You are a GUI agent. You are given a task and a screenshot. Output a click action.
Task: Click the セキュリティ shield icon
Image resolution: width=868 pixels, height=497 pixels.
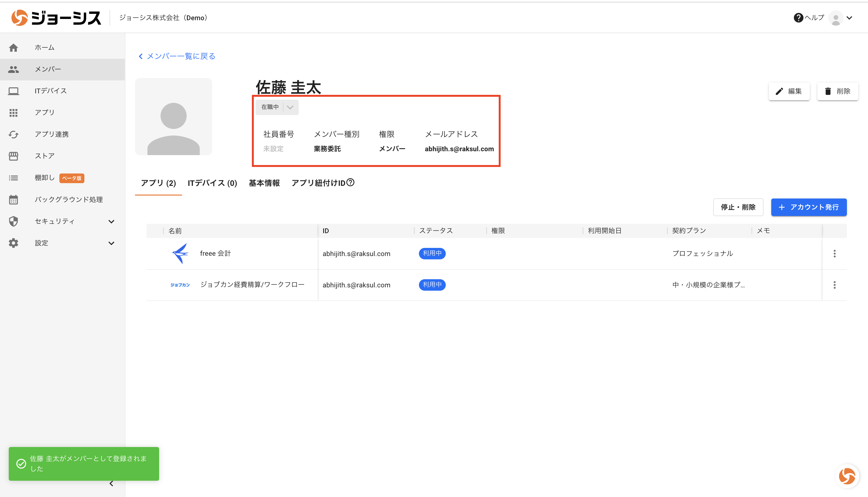(x=13, y=221)
